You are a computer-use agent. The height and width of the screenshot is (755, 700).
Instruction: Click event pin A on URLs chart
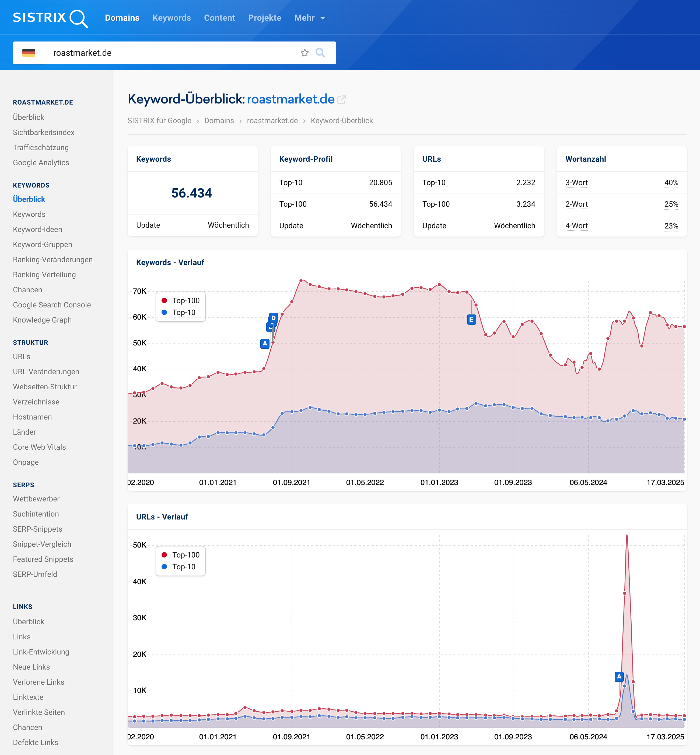619,677
